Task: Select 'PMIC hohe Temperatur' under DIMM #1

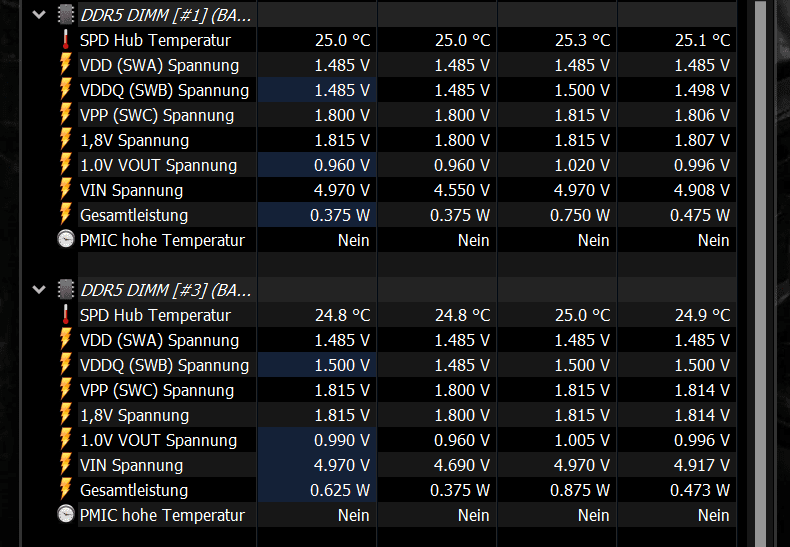Action: [162, 240]
